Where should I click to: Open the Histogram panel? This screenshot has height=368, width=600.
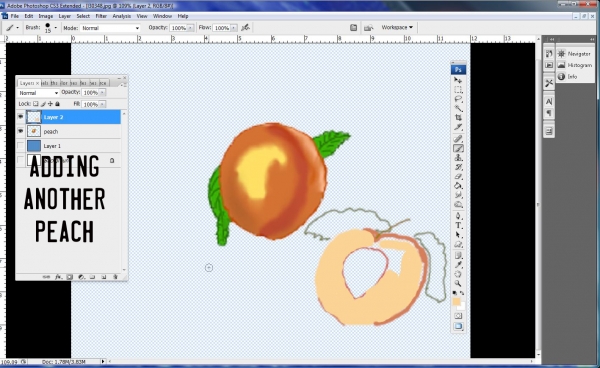574,65
